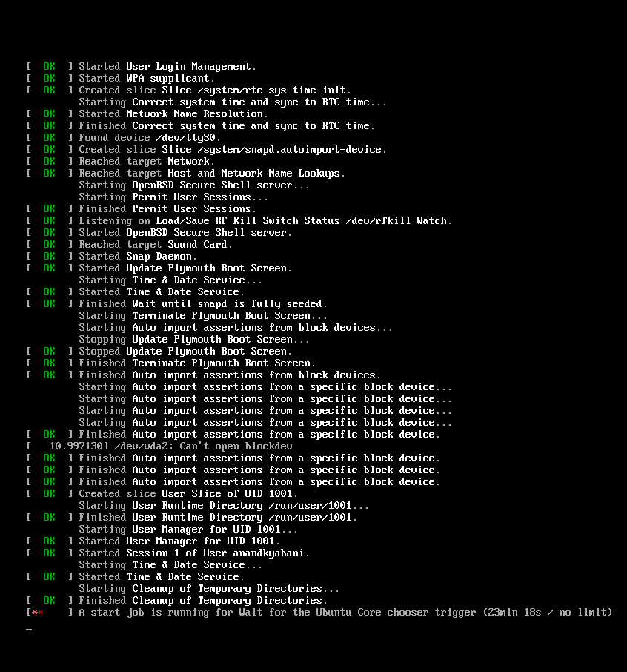The image size is (627, 672).
Task: Click the 'Started WPA supplicant' message
Action: point(147,78)
